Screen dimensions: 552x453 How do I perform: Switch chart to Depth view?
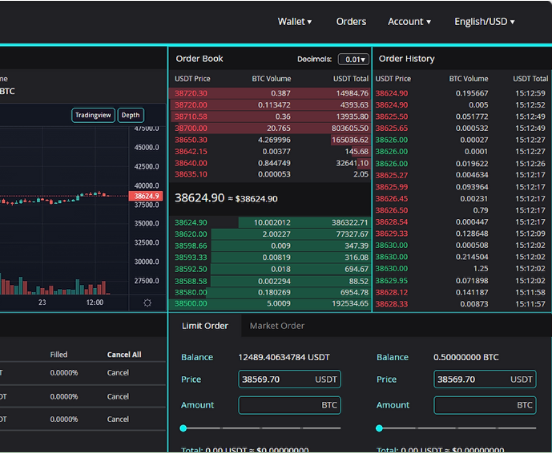(x=131, y=115)
